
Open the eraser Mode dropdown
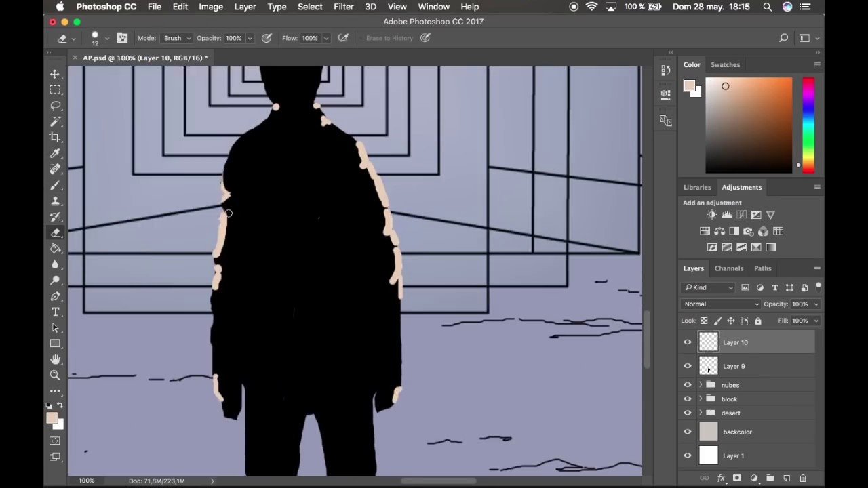coord(177,38)
